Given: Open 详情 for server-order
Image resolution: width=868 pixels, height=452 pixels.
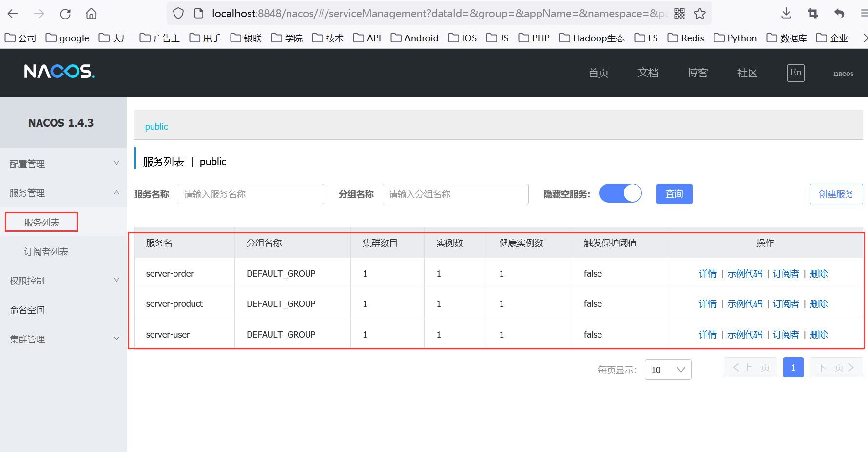Looking at the screenshot, I should click(x=708, y=274).
